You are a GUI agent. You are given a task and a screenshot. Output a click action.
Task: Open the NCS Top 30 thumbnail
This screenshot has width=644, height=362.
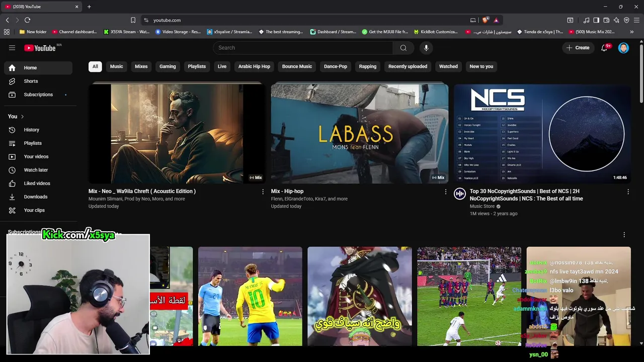point(542,133)
